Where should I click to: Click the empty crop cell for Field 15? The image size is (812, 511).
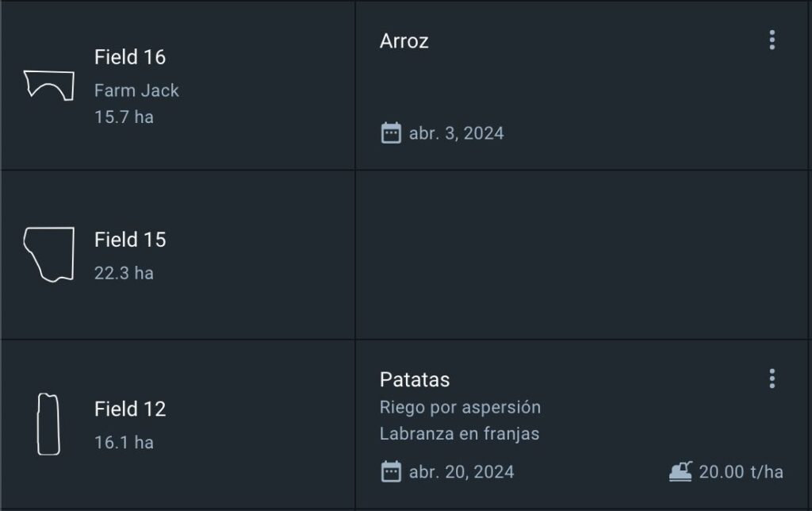click(583, 255)
